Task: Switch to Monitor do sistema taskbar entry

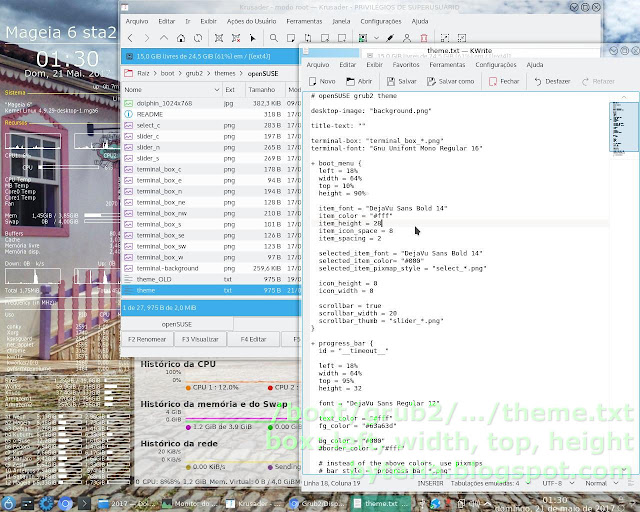Action: pos(191,504)
